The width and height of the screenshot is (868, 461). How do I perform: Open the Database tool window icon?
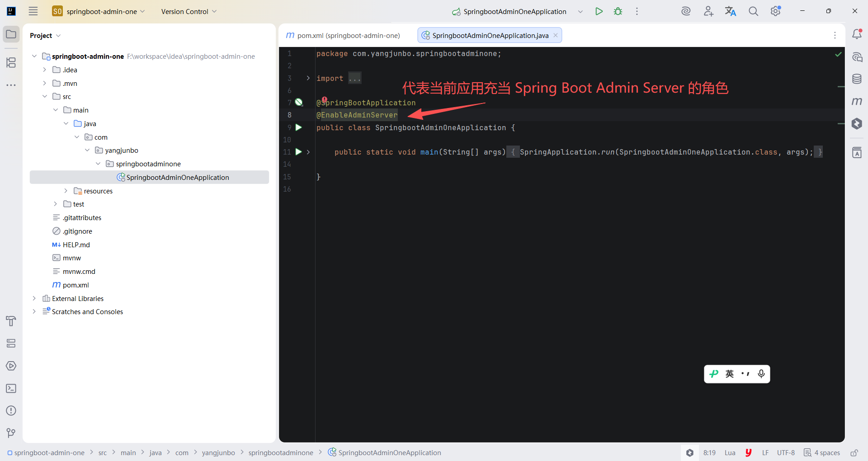coord(857,79)
